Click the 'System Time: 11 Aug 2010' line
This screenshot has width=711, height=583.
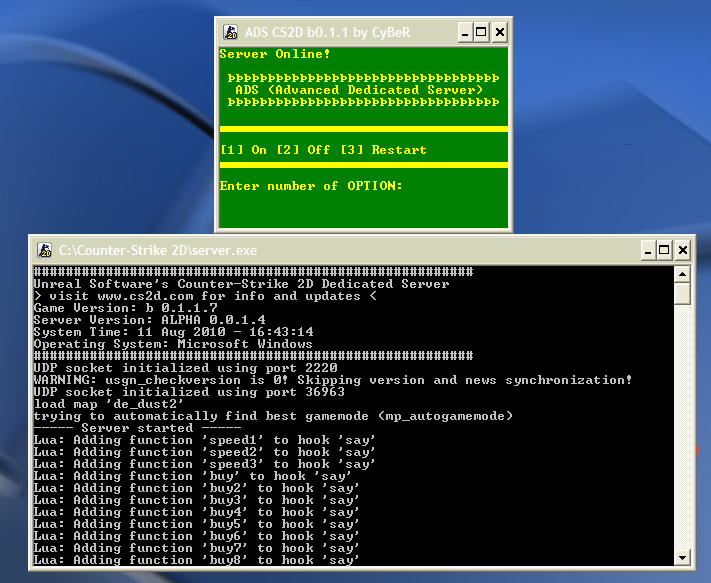pyautogui.click(x=174, y=332)
